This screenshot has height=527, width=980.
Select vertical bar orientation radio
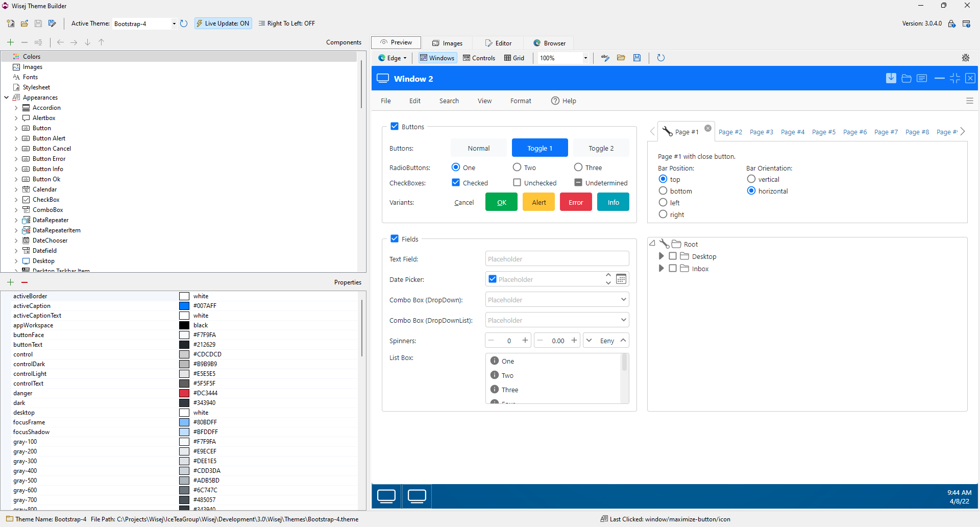[x=751, y=179]
